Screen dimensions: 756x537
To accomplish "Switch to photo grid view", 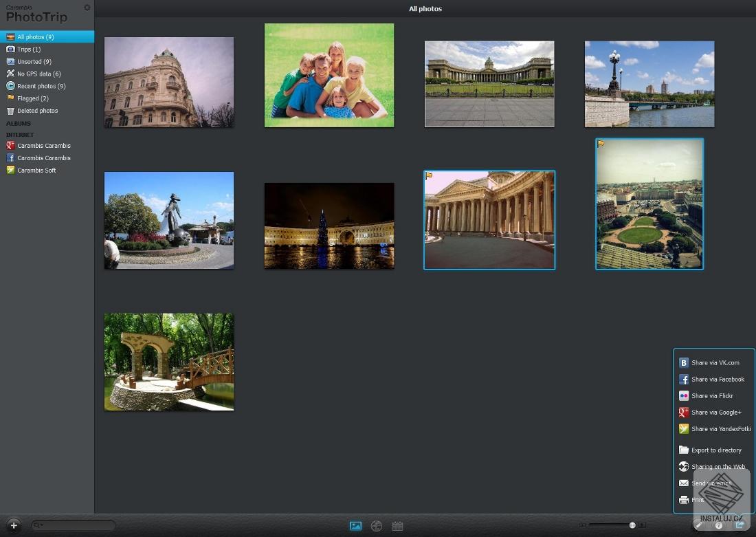I will [x=355, y=525].
